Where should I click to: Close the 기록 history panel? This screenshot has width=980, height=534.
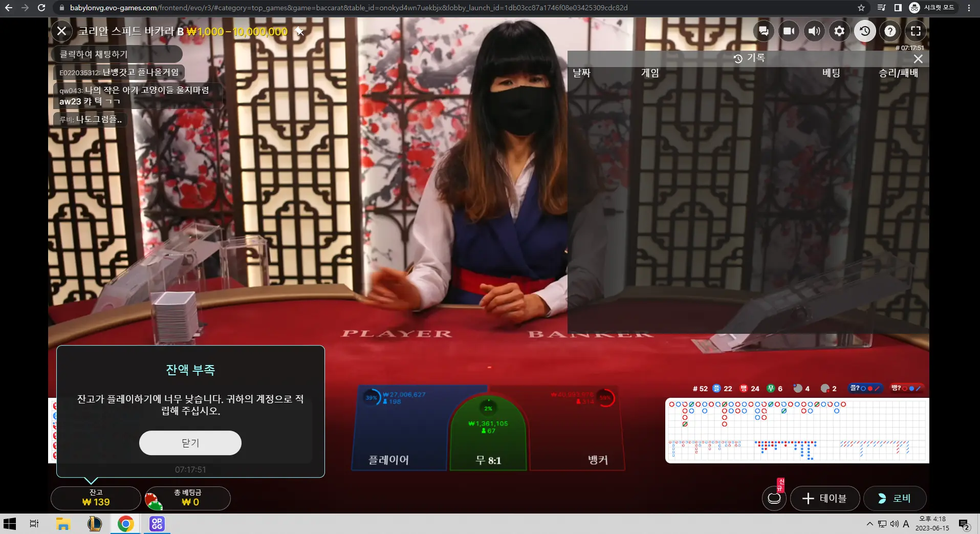[918, 59]
